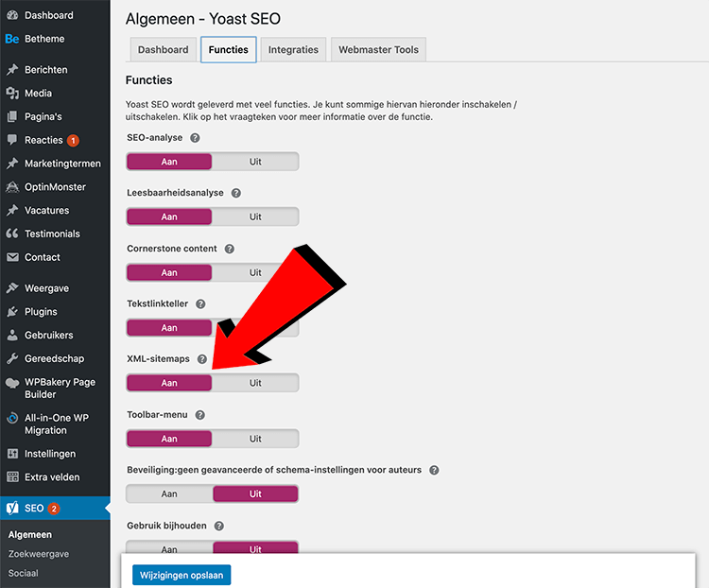Viewport: 709px width, 588px height.
Task: Enable Gebruik bijhouden with Aan
Action: pos(169,547)
